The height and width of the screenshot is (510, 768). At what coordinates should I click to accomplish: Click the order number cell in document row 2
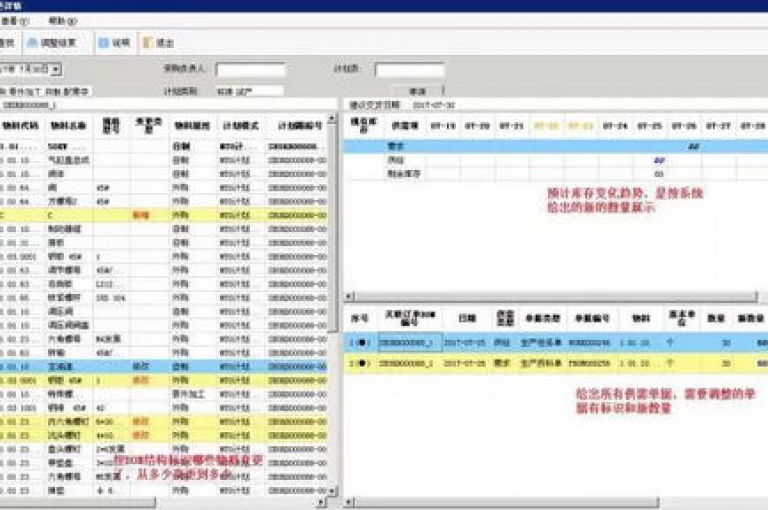point(410,364)
